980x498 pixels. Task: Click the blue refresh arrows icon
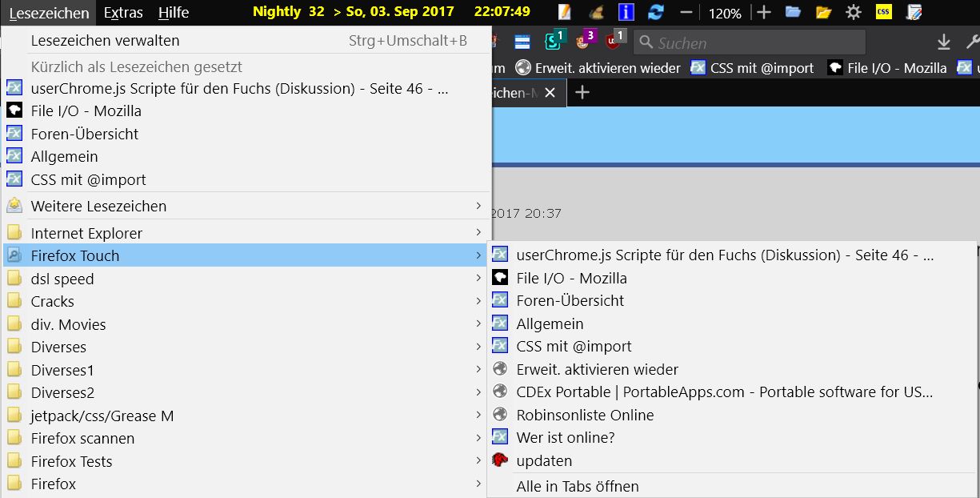click(656, 12)
